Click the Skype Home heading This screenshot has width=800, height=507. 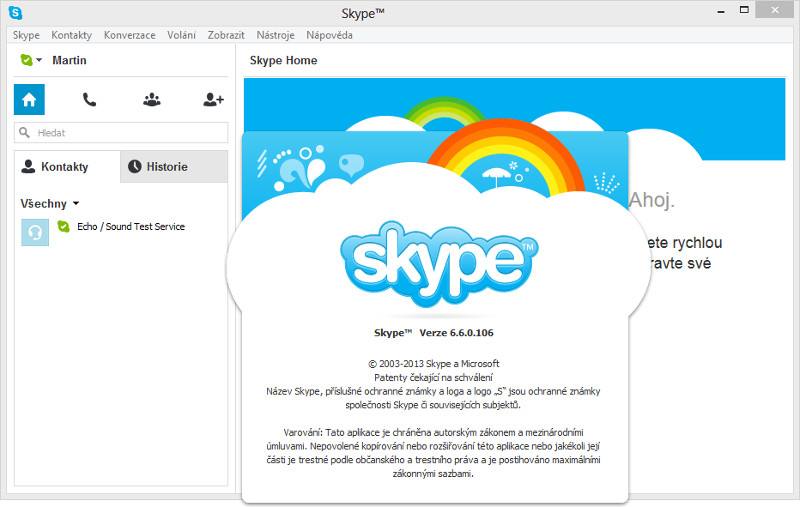tap(283, 60)
